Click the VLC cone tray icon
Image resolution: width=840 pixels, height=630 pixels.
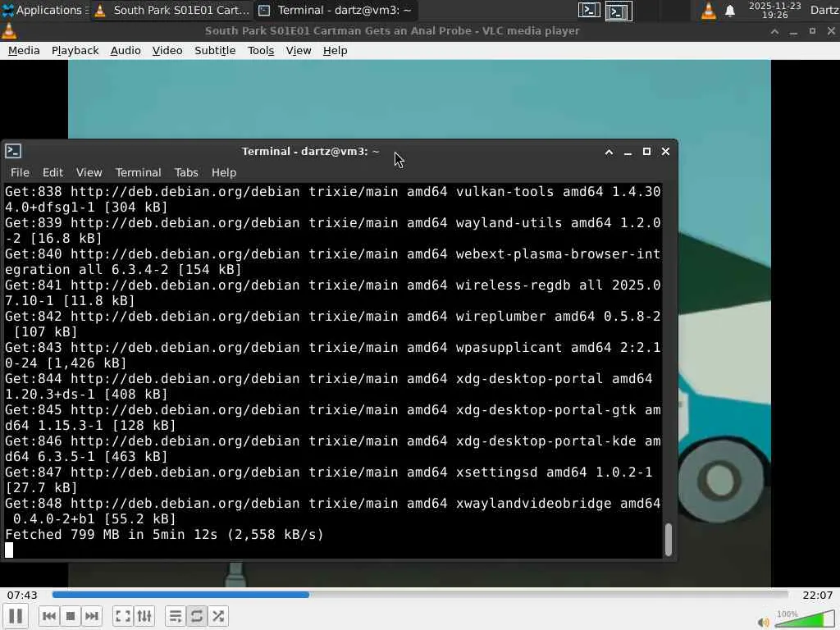(x=708, y=10)
